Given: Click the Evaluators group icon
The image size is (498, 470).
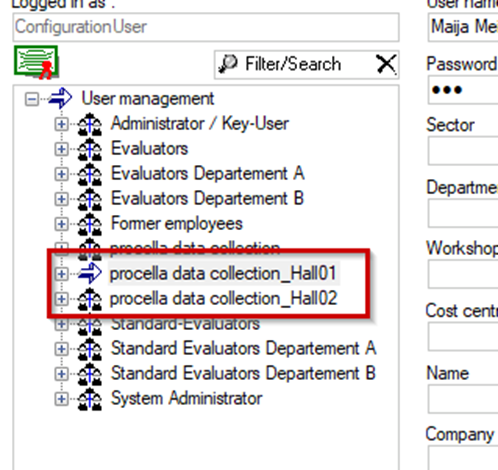Looking at the screenshot, I should (90, 149).
